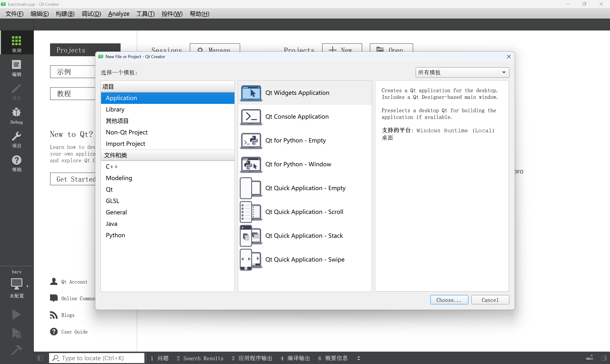Select the C++ file category
The height and width of the screenshot is (364, 610).
tap(168, 167)
